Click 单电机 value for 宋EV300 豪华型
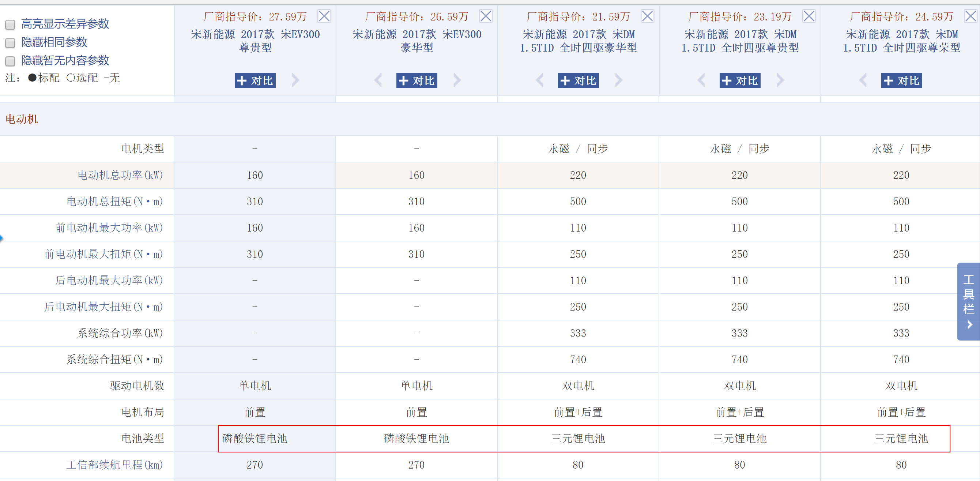This screenshot has height=481, width=980. (416, 386)
